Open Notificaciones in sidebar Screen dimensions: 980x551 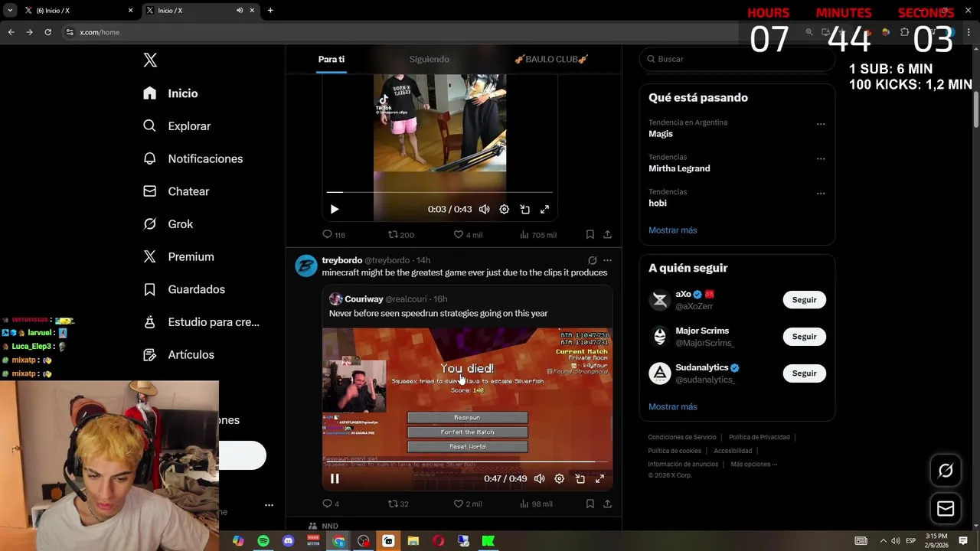193,158
